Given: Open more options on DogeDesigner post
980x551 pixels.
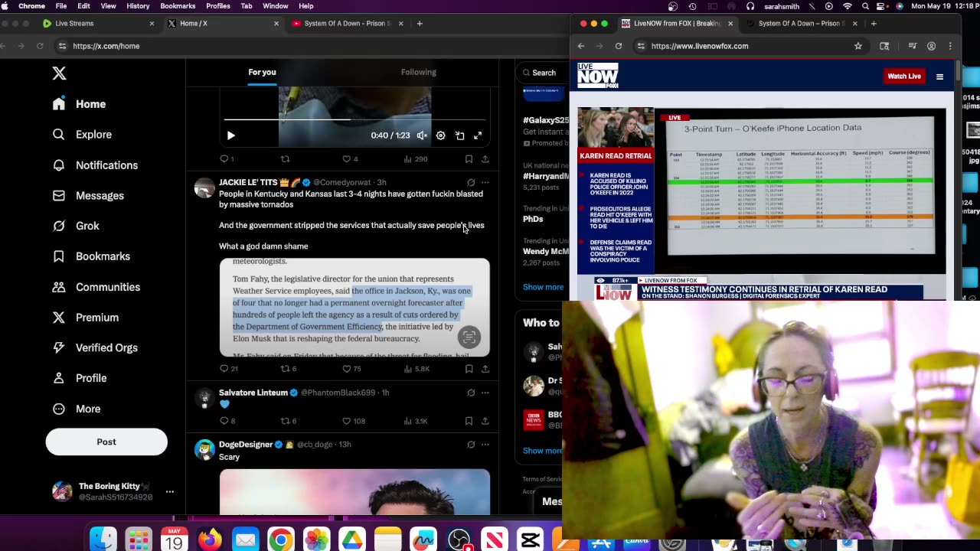Looking at the screenshot, I should pyautogui.click(x=485, y=445).
